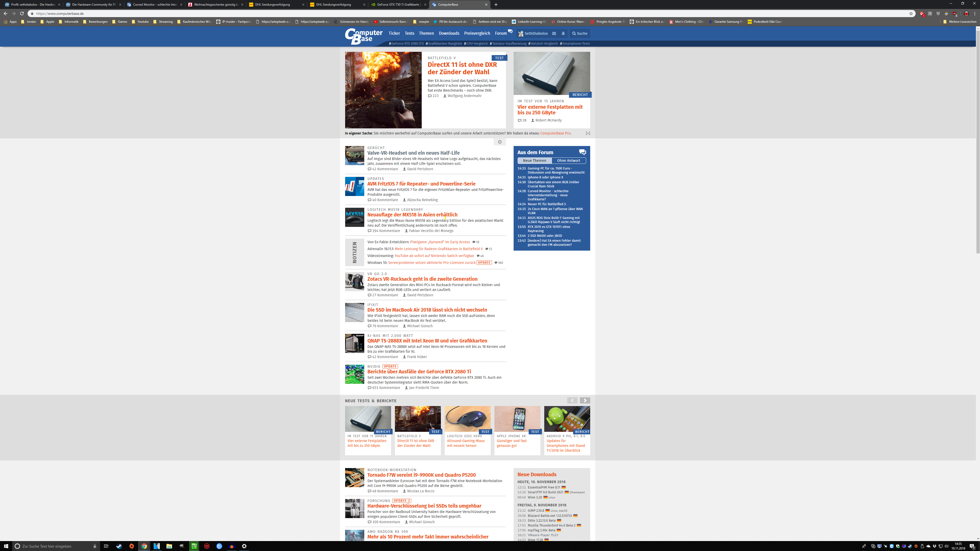980x551 pixels.
Task: Open the Downloads navigation menu
Action: pyautogui.click(x=449, y=33)
